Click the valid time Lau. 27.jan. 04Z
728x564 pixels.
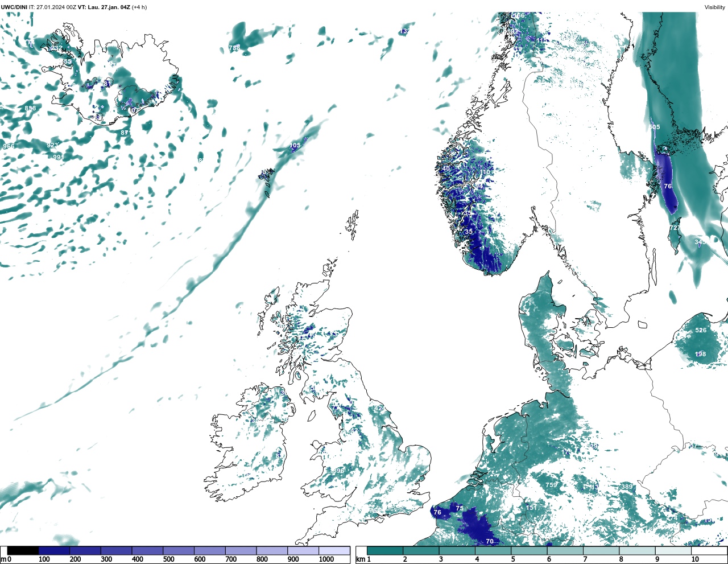coord(109,7)
